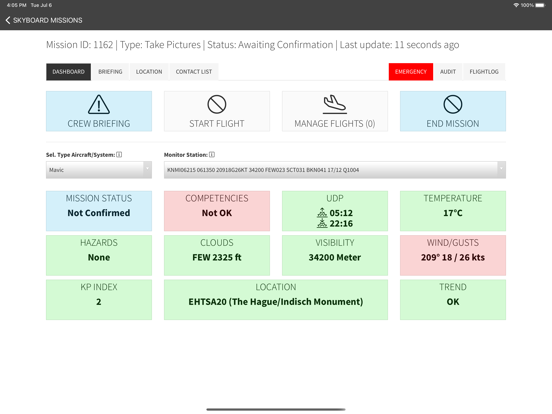Show info for Monitor Station

(212, 155)
